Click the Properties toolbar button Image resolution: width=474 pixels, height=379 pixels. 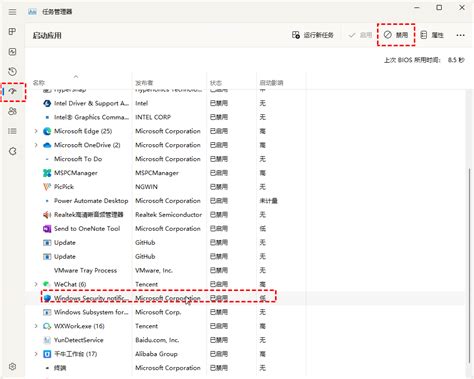432,35
